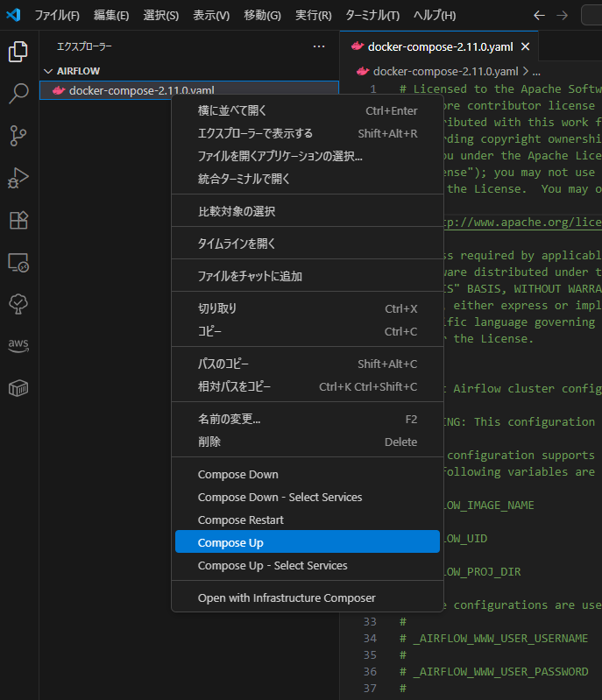
Task: Choose 削除 from context menu
Action: coord(308,442)
